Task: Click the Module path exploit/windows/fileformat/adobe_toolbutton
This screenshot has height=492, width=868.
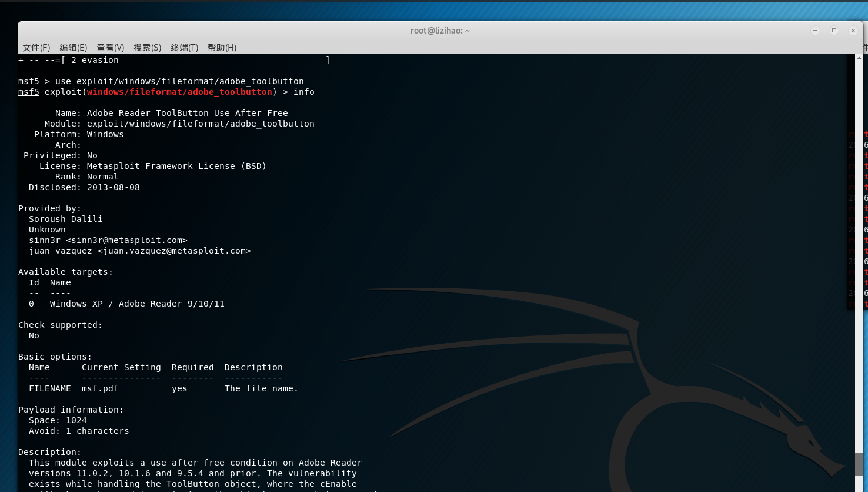Action: [x=201, y=124]
